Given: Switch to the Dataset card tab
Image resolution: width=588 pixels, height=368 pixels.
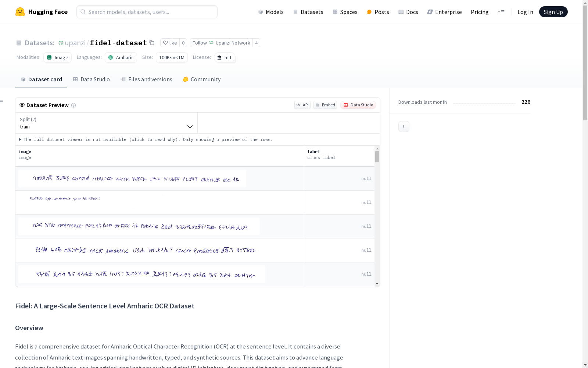Looking at the screenshot, I should (x=41, y=79).
